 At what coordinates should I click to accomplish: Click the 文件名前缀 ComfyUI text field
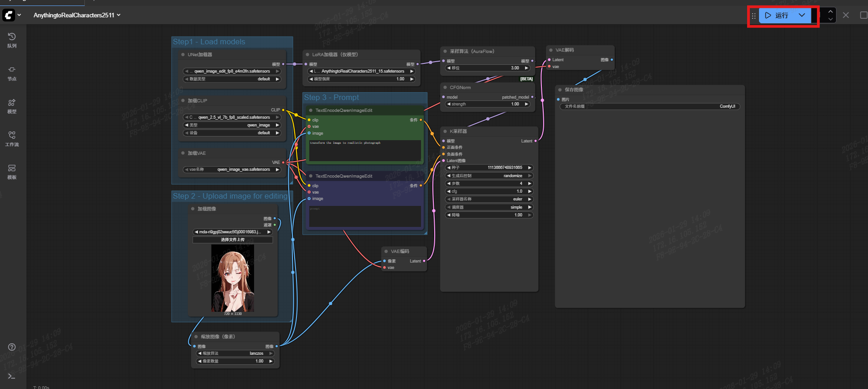pos(650,106)
